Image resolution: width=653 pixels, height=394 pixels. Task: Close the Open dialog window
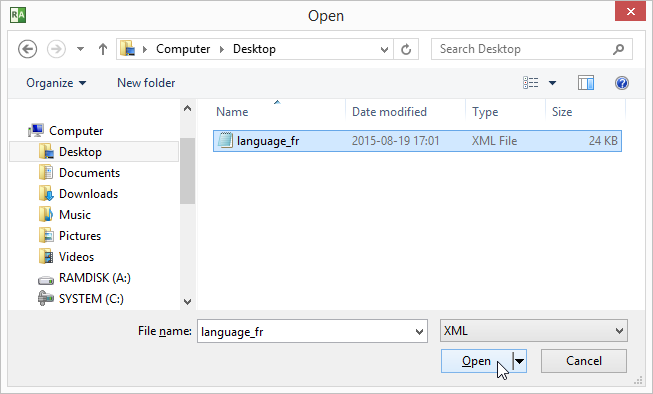[x=630, y=11]
